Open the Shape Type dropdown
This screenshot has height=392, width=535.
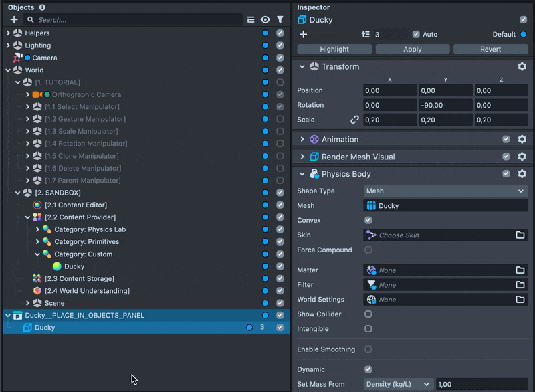(x=445, y=191)
